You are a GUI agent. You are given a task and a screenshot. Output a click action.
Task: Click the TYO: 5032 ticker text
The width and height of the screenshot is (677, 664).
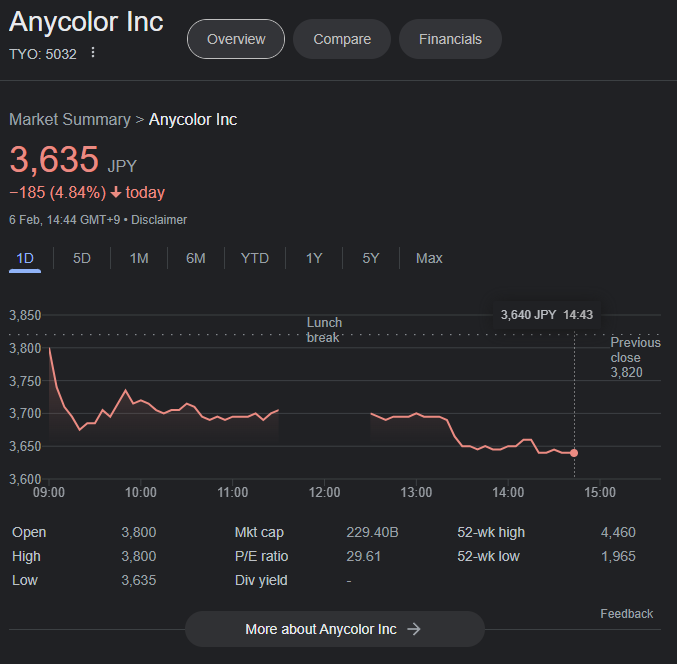(43, 54)
